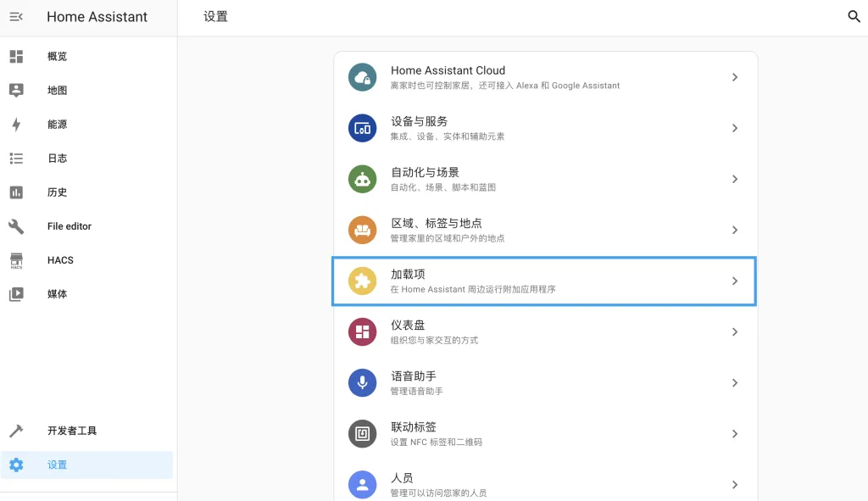Open the Home Assistant Cloud settings title

[x=448, y=71]
